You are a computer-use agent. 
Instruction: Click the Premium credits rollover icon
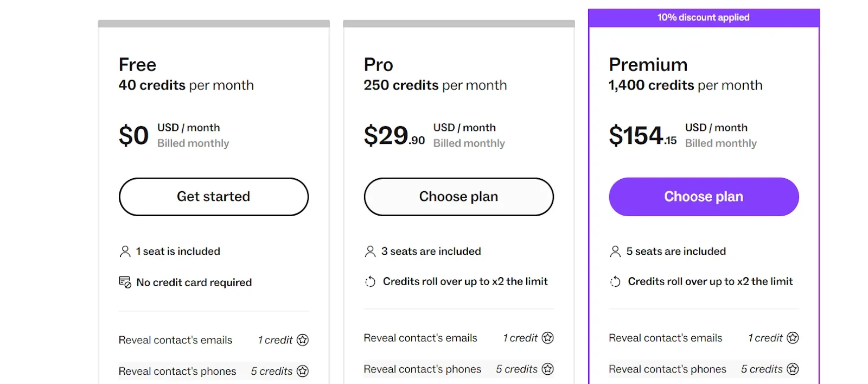615,281
